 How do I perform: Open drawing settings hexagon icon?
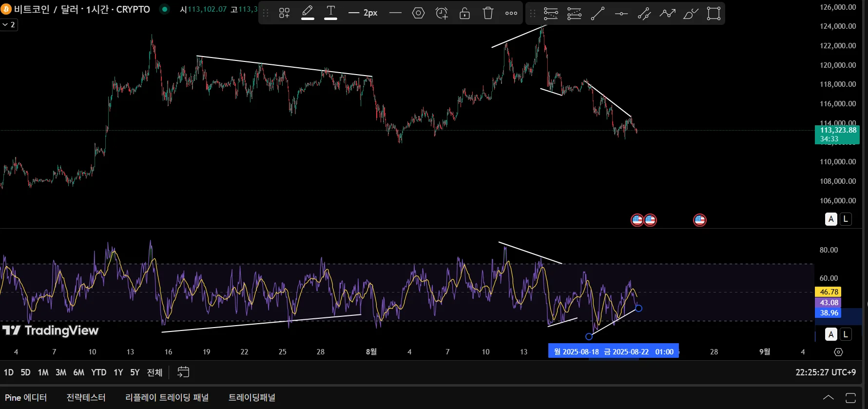(418, 13)
